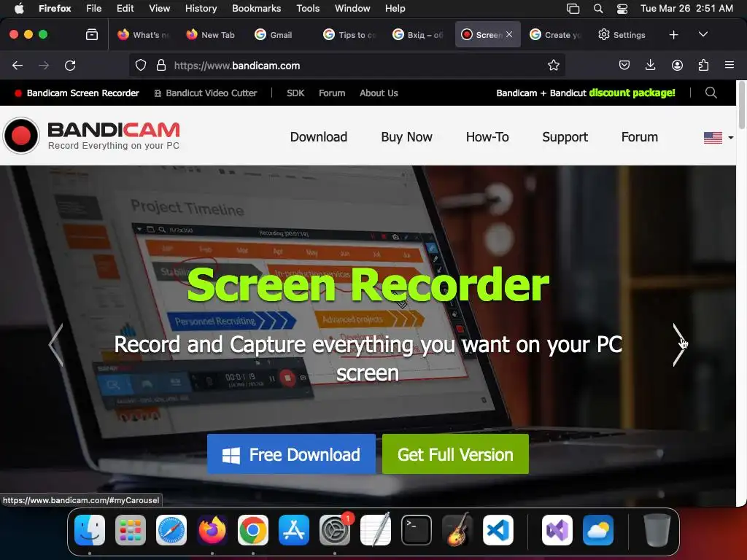
Task: Open the Bandicut Video Cutter link
Action: click(206, 93)
